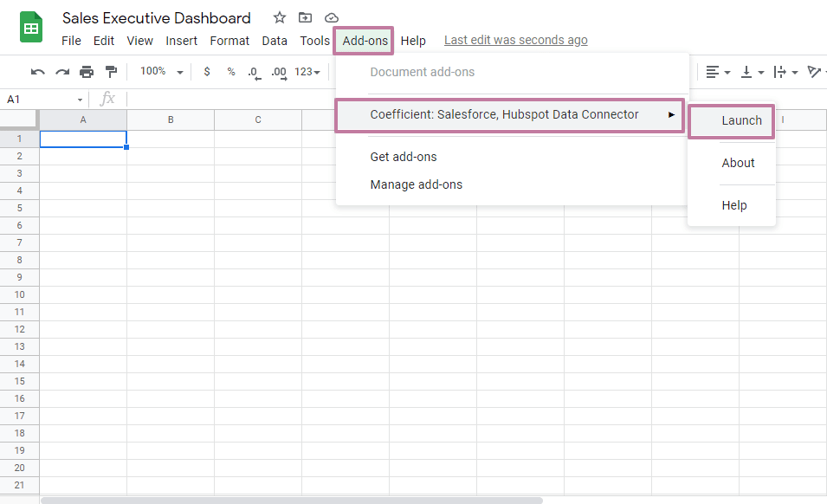Screen dimensions: 827x504
Task: Star the Sales Executive Dashboard document
Action: (280, 17)
